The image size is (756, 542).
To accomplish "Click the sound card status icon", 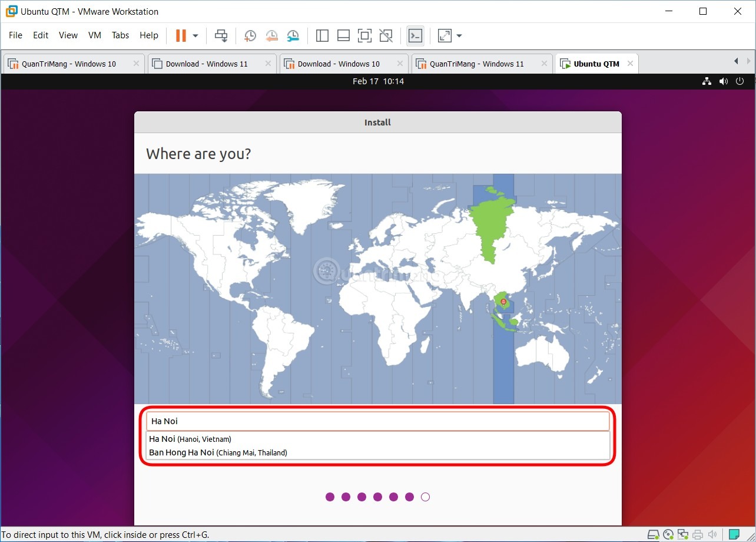I will tap(712, 535).
